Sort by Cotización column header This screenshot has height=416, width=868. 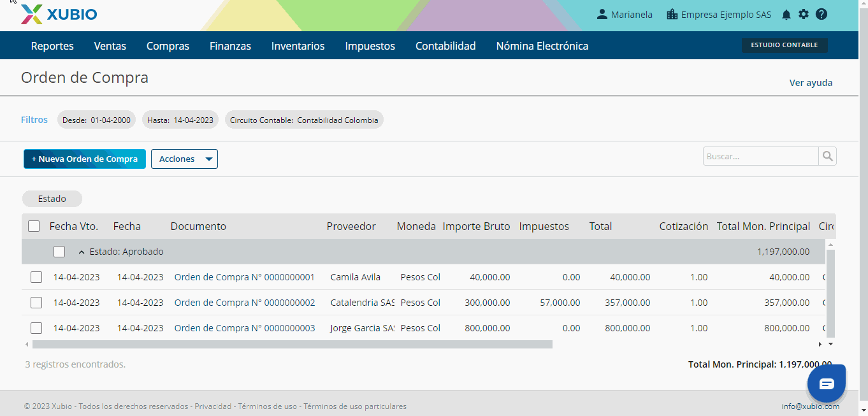tap(683, 226)
